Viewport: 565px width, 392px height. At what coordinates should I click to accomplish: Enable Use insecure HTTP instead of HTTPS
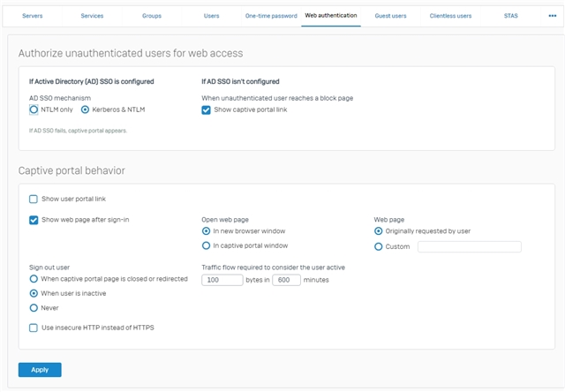point(34,328)
